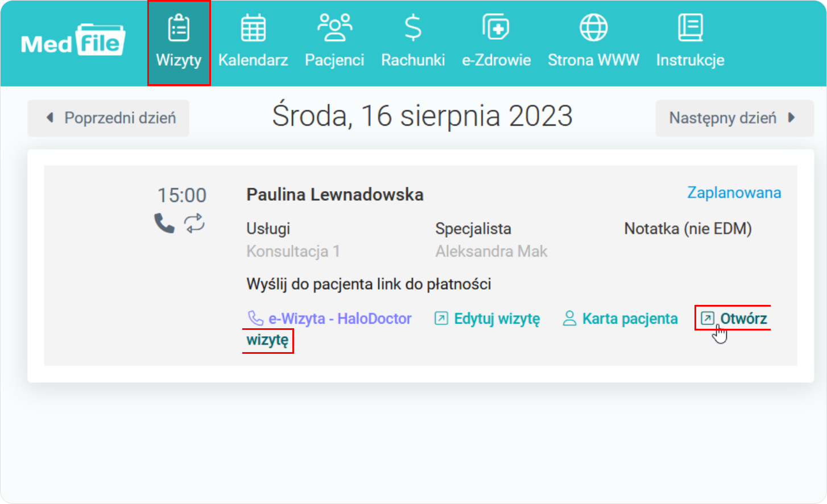
Task: Click the Med File logo
Action: 73,40
